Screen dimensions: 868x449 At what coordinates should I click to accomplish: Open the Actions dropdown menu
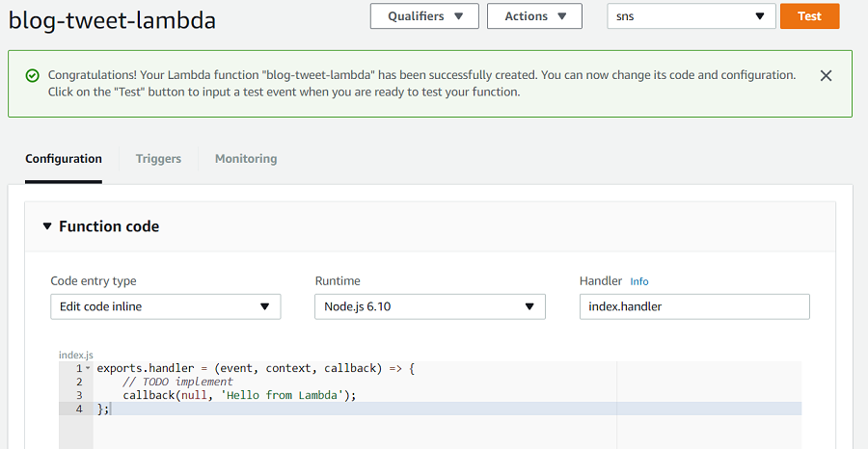pyautogui.click(x=534, y=16)
